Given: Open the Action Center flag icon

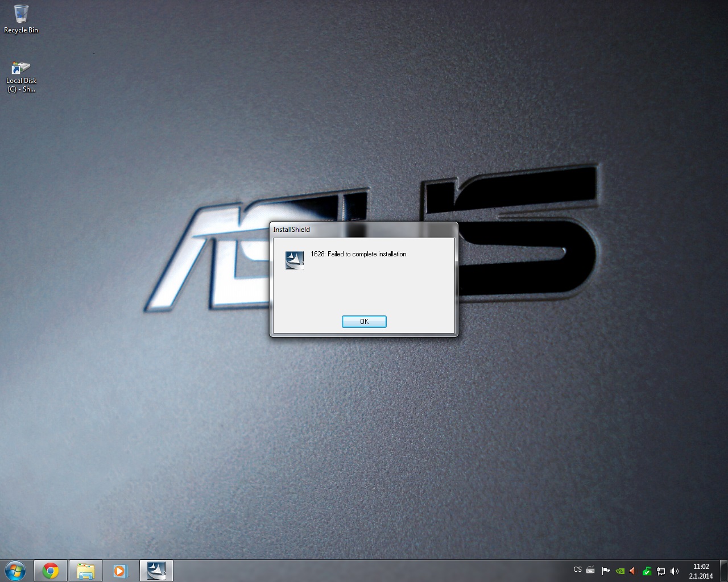Looking at the screenshot, I should pyautogui.click(x=606, y=571).
